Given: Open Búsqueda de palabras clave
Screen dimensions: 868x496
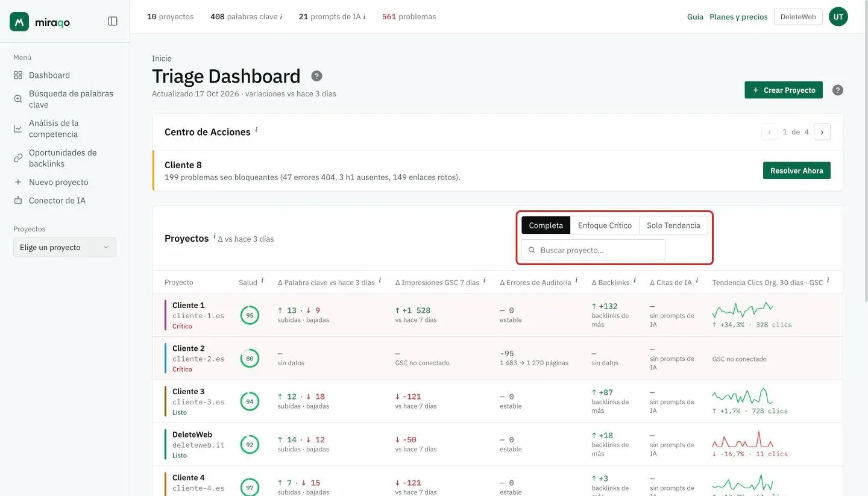Looking at the screenshot, I should tap(64, 99).
